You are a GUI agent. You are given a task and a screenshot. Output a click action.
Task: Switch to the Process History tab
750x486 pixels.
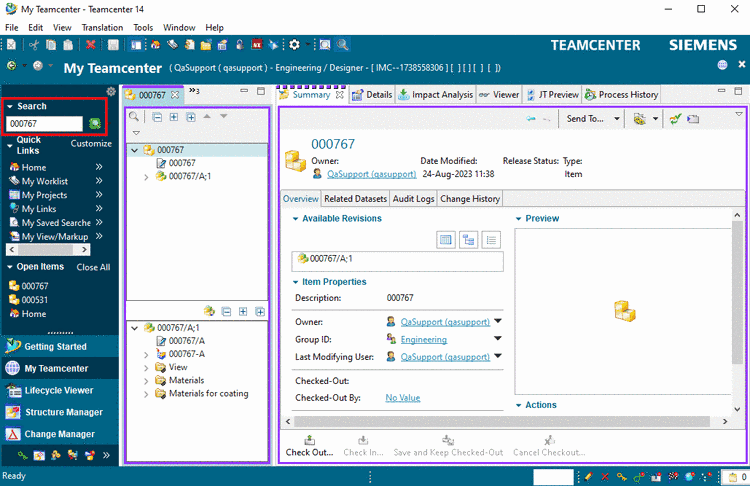(x=621, y=95)
